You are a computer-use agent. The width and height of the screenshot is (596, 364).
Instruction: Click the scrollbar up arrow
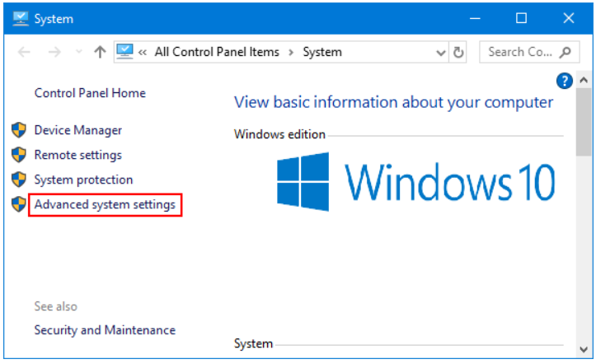[584, 80]
